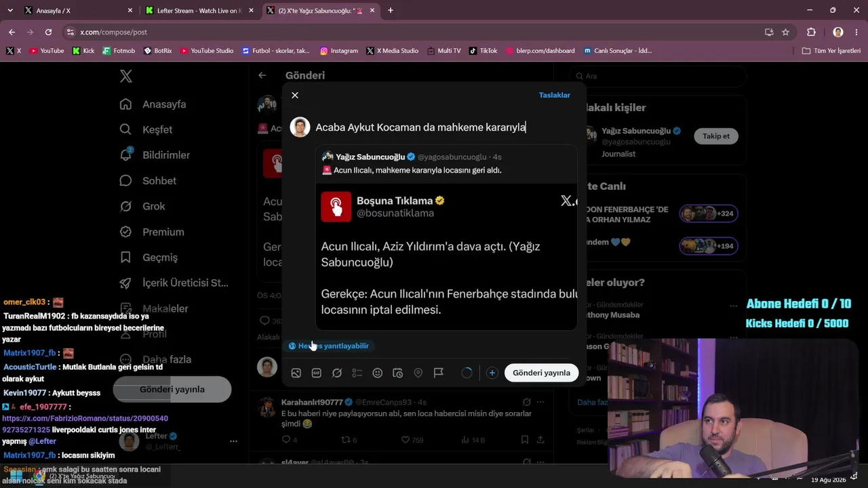868x488 pixels.
Task: Close the 'Anasayfa / X' tab
Action: 130,11
